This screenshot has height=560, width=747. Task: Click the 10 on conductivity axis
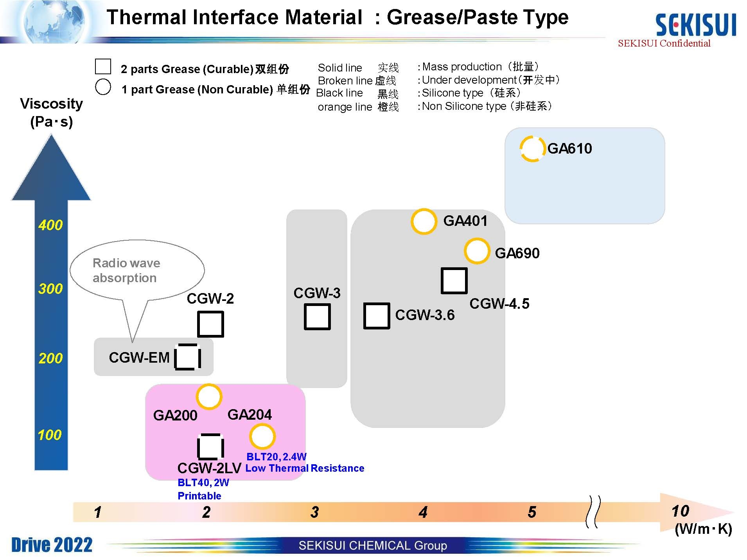[681, 511]
